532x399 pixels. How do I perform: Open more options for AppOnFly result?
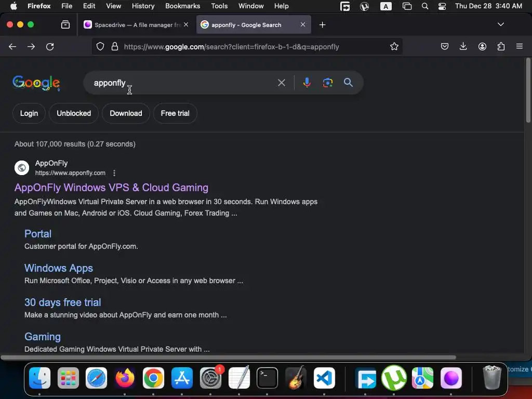click(x=114, y=173)
